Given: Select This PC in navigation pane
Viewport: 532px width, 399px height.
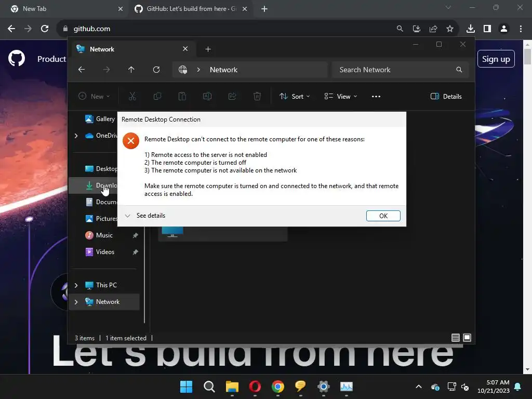Looking at the screenshot, I should pyautogui.click(x=106, y=285).
